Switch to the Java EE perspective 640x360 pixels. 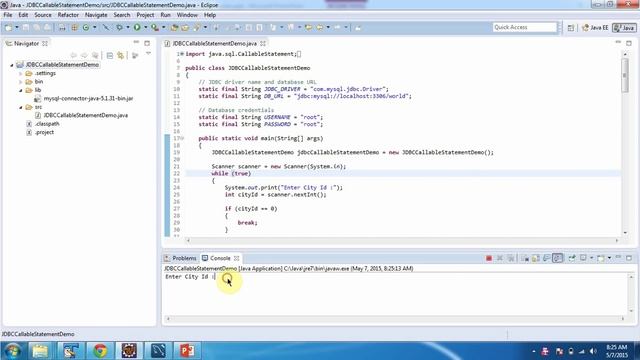[595, 27]
